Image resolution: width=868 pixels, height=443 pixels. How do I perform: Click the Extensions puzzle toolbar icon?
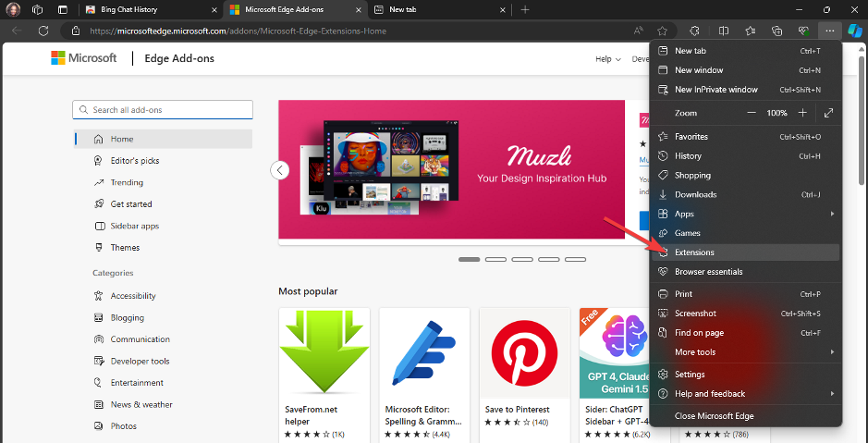[x=695, y=31]
